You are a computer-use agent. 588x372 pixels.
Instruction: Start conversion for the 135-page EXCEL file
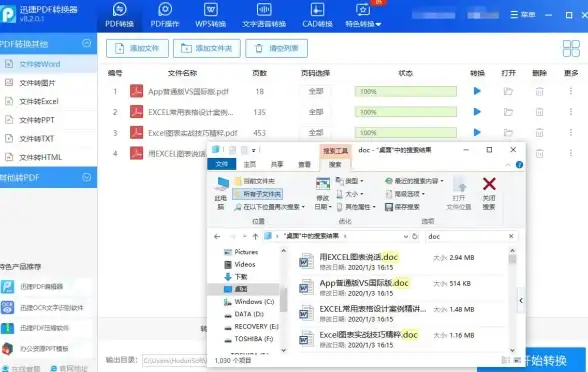pos(477,112)
